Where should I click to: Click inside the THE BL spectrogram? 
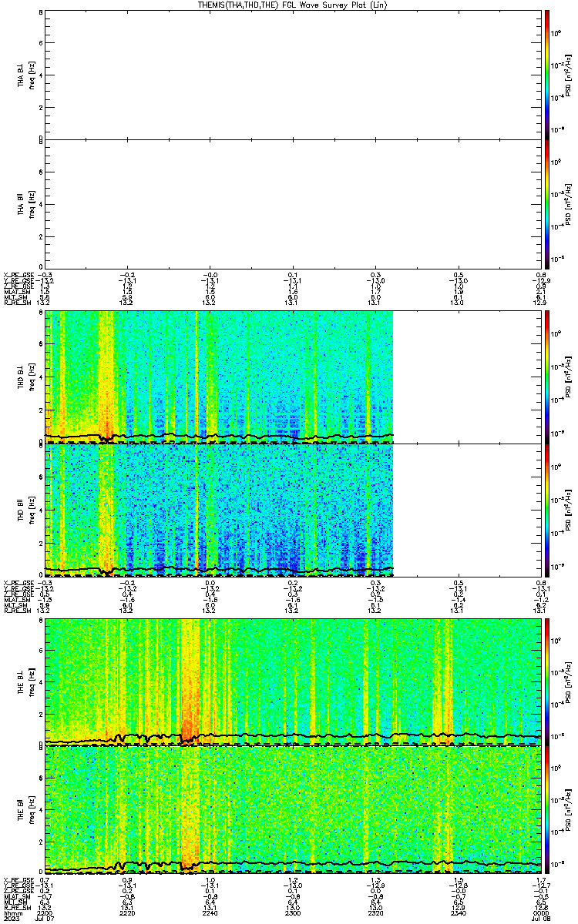(x=293, y=682)
